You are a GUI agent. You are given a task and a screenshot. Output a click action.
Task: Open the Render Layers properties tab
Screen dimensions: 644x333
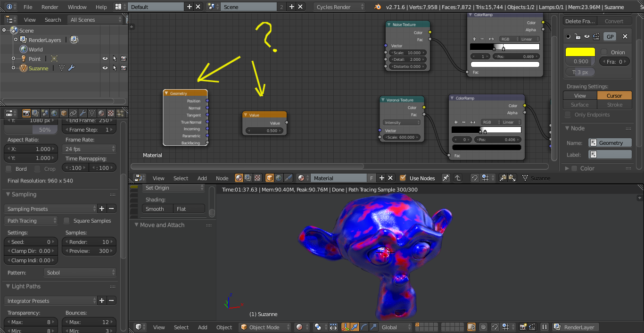click(36, 113)
